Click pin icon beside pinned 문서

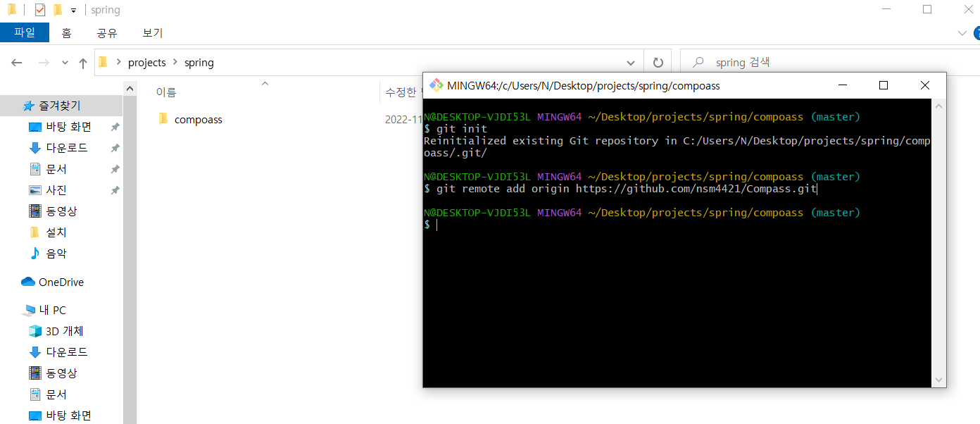coord(115,169)
